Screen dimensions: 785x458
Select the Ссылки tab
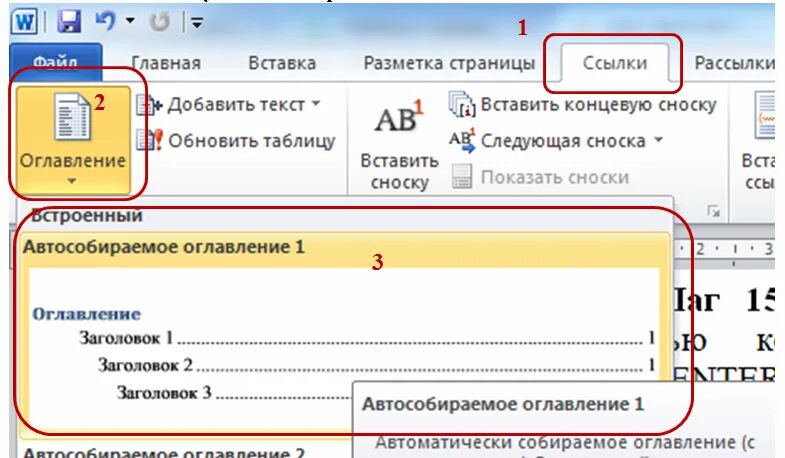615,63
